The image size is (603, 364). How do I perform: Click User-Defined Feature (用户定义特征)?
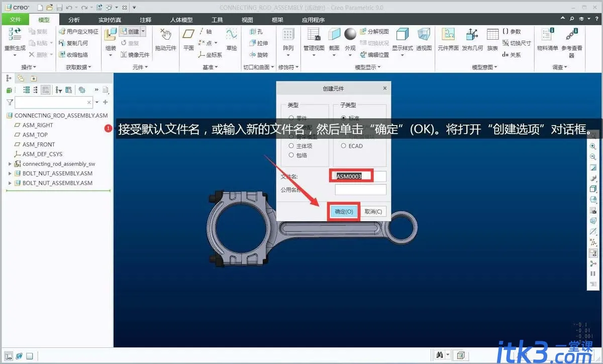pos(78,31)
